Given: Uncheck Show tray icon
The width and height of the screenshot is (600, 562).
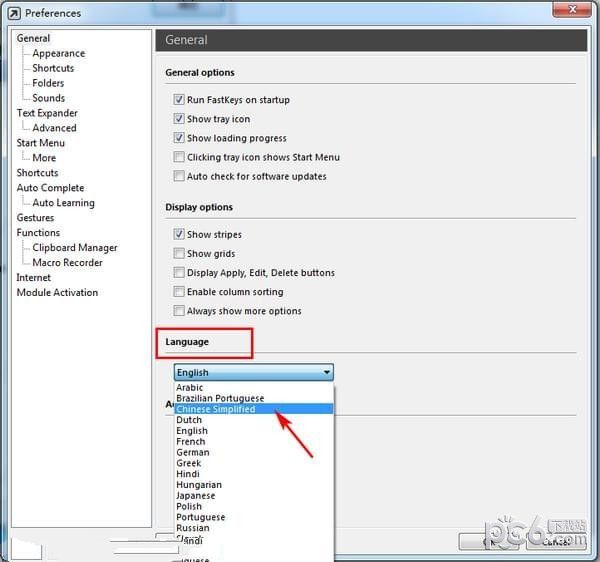Looking at the screenshot, I should [x=179, y=119].
